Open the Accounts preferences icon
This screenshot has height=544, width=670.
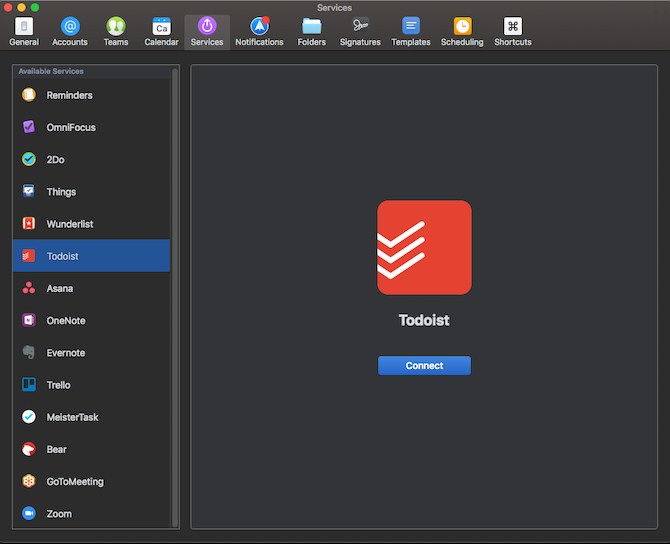(70, 26)
